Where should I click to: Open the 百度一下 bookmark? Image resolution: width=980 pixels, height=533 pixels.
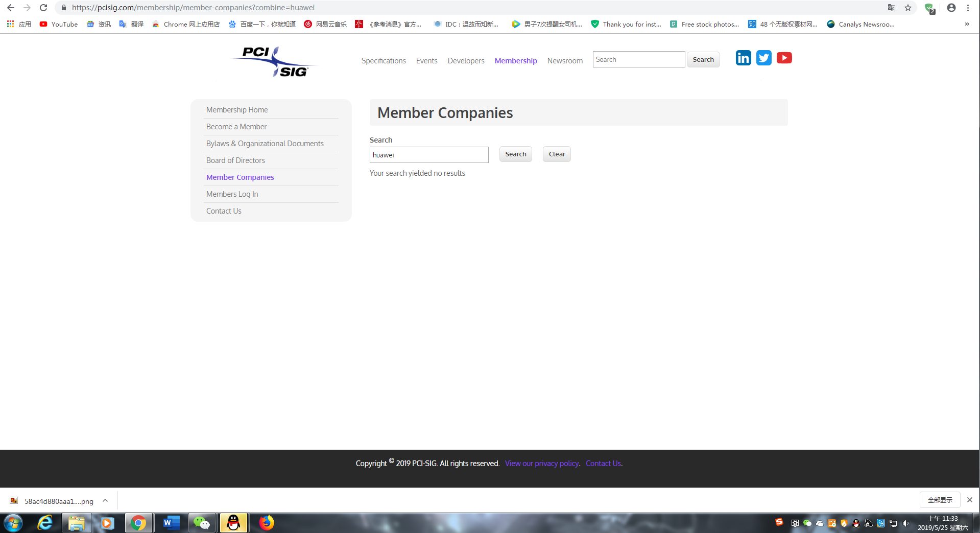click(262, 24)
